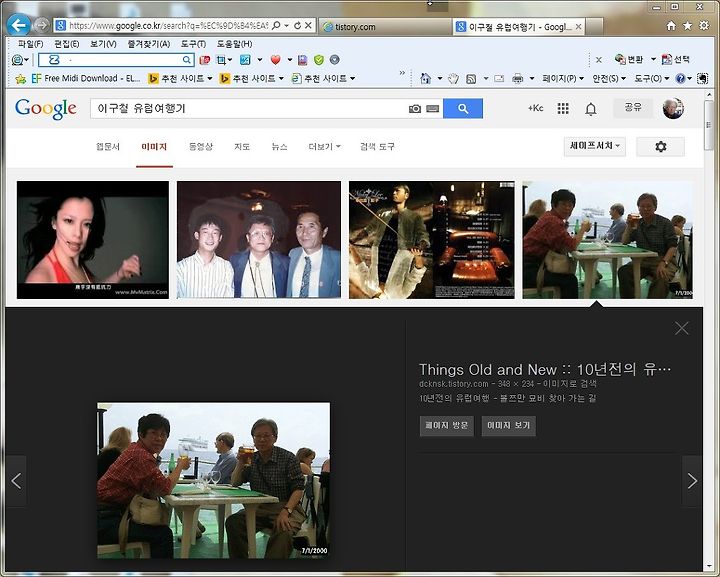Open the 도구(O) command bar dropdown
The image size is (720, 577).
coord(652,78)
